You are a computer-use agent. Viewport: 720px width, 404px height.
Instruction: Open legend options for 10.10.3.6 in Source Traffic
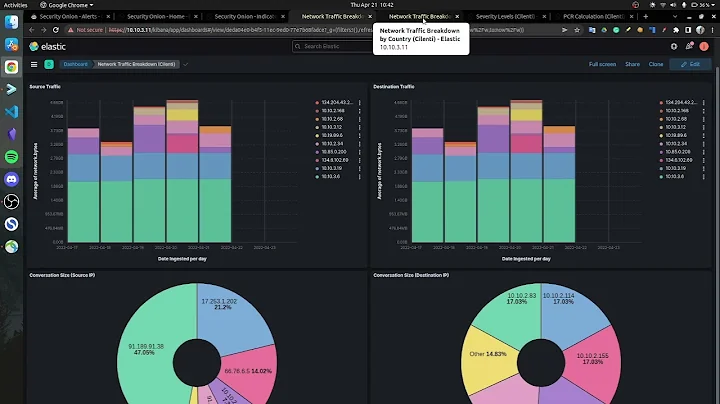pyautogui.click(x=360, y=176)
